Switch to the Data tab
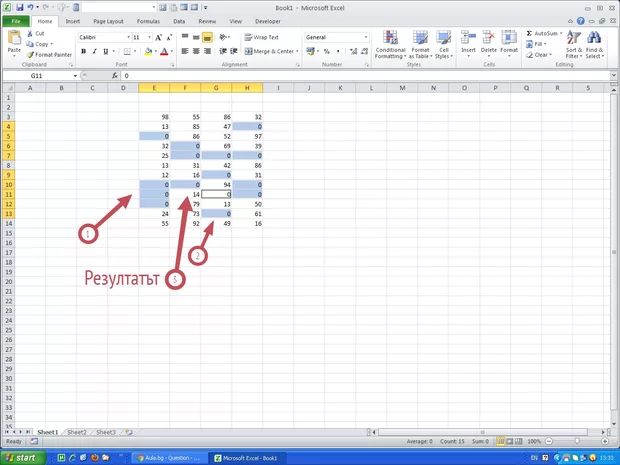The image size is (620, 465). tap(179, 21)
